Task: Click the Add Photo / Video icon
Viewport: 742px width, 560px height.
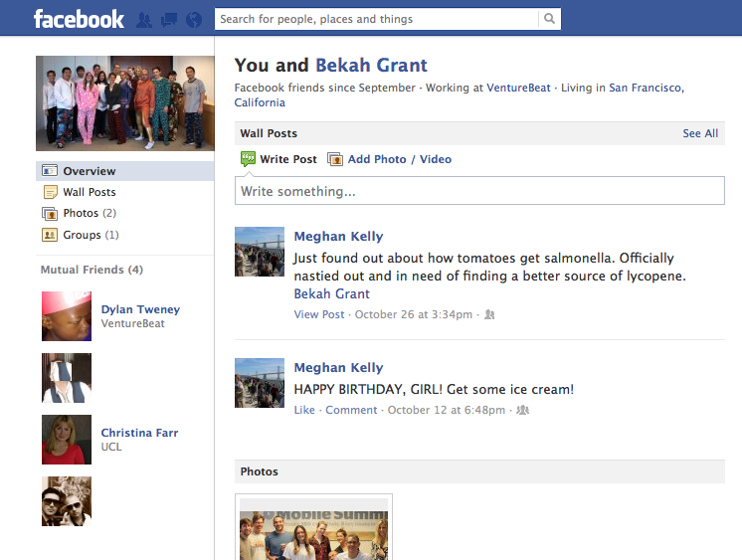Action: [335, 159]
